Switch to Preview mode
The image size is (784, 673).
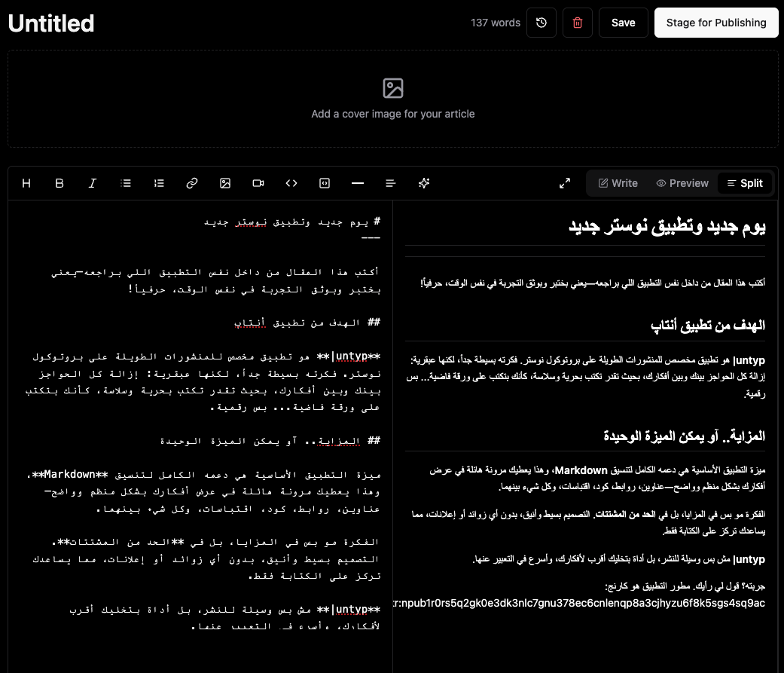pyautogui.click(x=682, y=183)
